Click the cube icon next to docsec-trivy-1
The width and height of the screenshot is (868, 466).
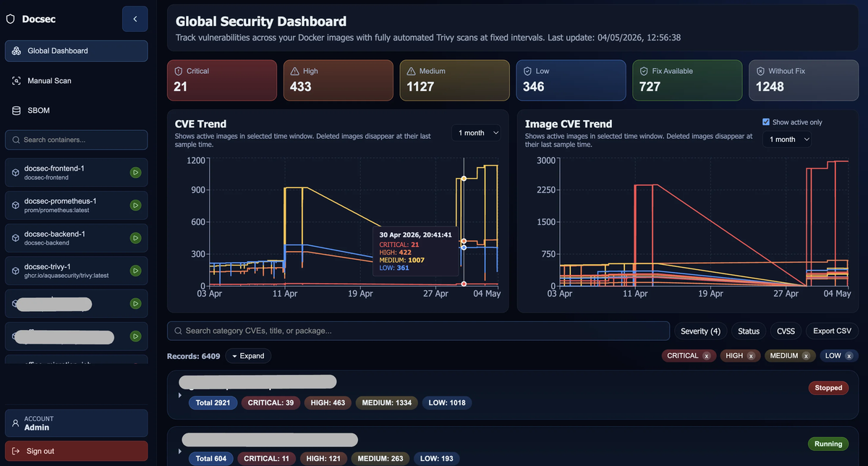(x=15, y=271)
